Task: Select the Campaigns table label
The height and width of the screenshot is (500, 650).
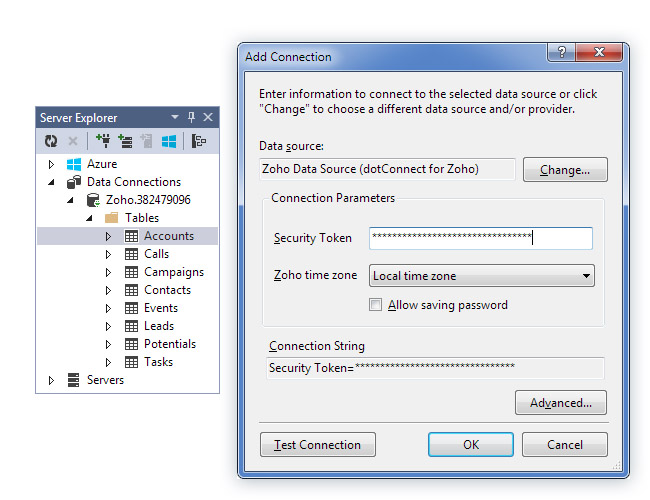Action: point(174,272)
